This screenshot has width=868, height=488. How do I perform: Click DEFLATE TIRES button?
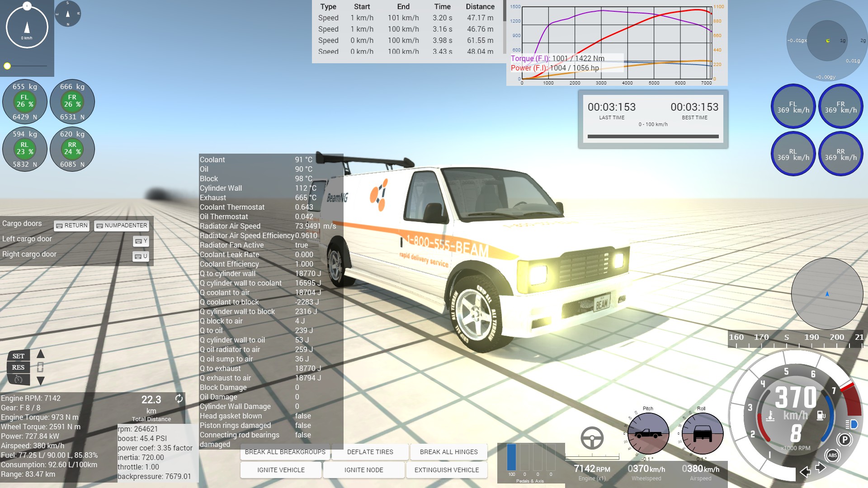(x=370, y=452)
